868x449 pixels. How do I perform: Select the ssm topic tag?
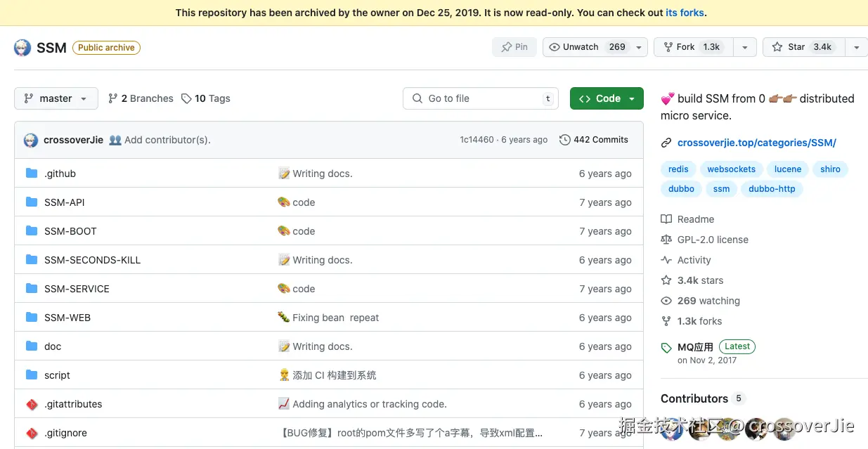click(721, 189)
